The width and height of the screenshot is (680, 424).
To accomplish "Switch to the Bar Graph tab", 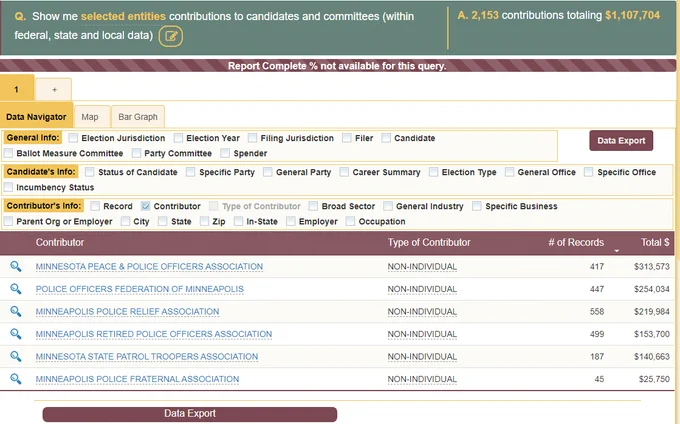I will 138,117.
